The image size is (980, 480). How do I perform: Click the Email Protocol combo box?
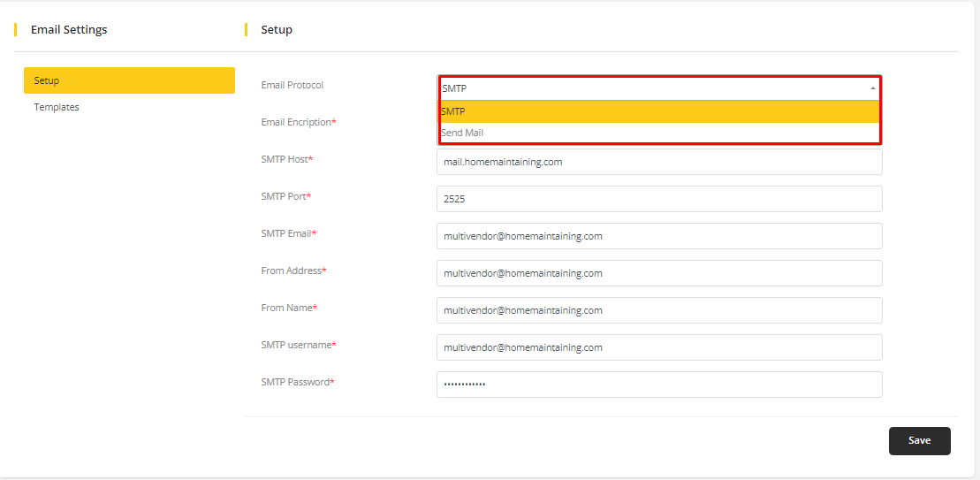pyautogui.click(x=654, y=88)
